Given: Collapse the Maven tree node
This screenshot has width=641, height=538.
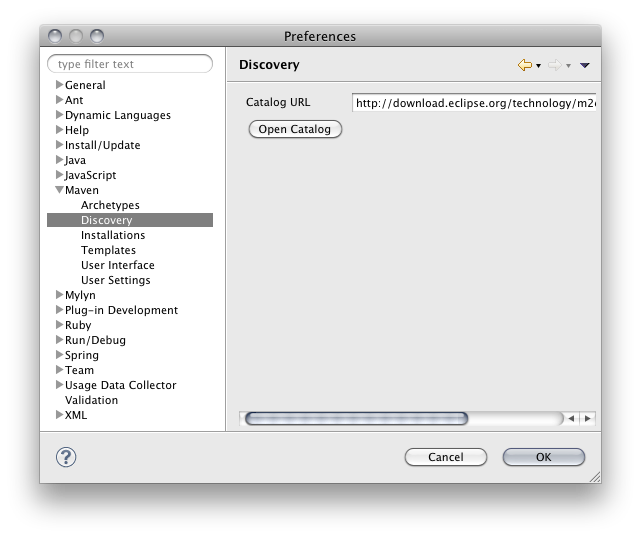Looking at the screenshot, I should pyautogui.click(x=59, y=190).
